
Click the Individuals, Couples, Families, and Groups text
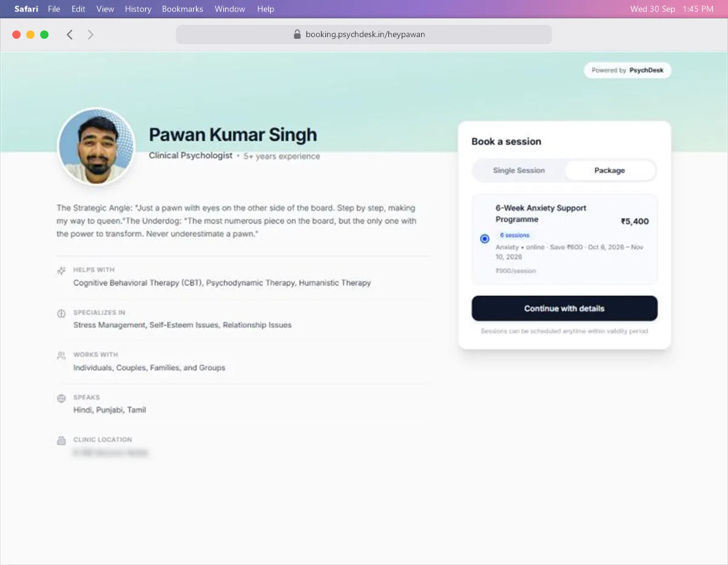[149, 367]
